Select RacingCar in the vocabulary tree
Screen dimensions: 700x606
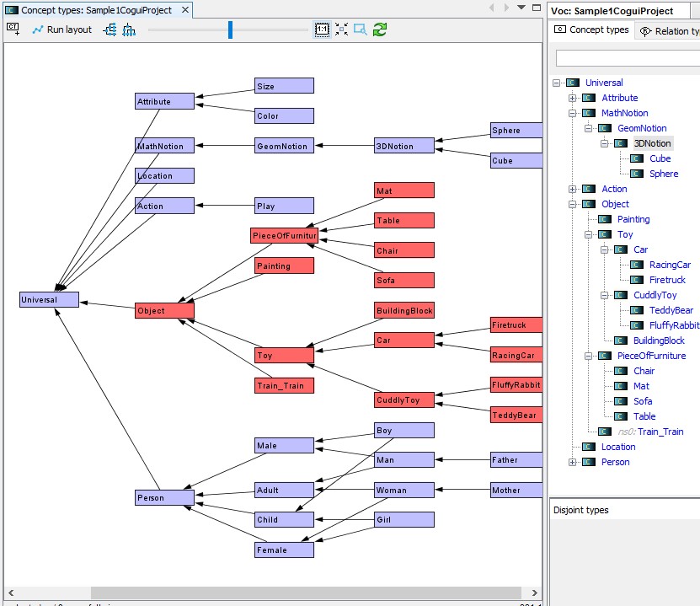(x=670, y=265)
